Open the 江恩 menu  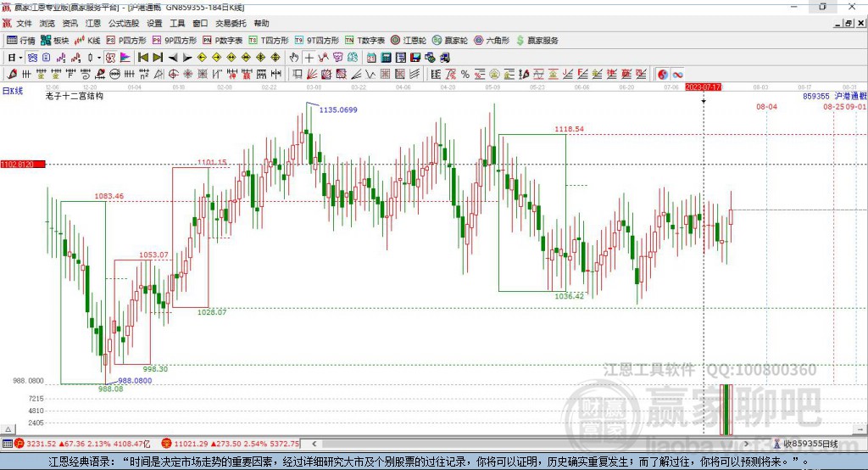(93, 23)
